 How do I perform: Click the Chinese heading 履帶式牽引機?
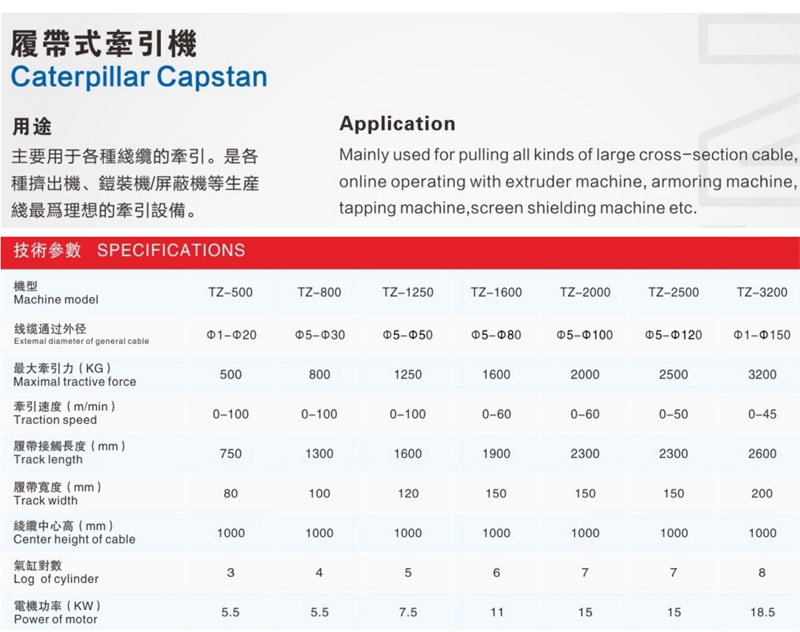point(103,43)
